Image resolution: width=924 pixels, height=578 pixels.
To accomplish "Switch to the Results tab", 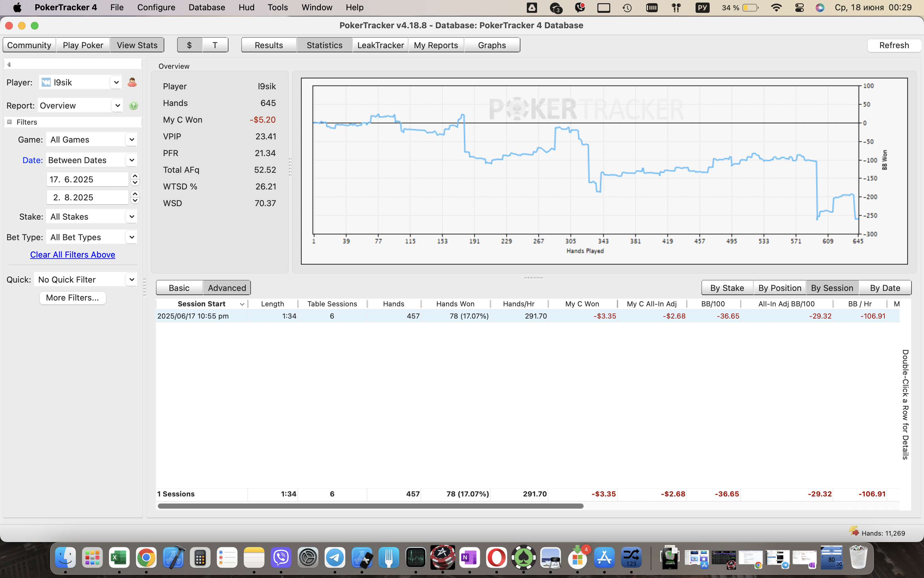I will [269, 45].
